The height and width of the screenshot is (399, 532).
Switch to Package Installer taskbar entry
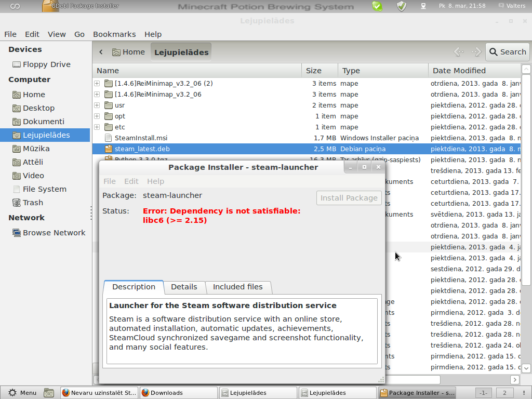417,393
